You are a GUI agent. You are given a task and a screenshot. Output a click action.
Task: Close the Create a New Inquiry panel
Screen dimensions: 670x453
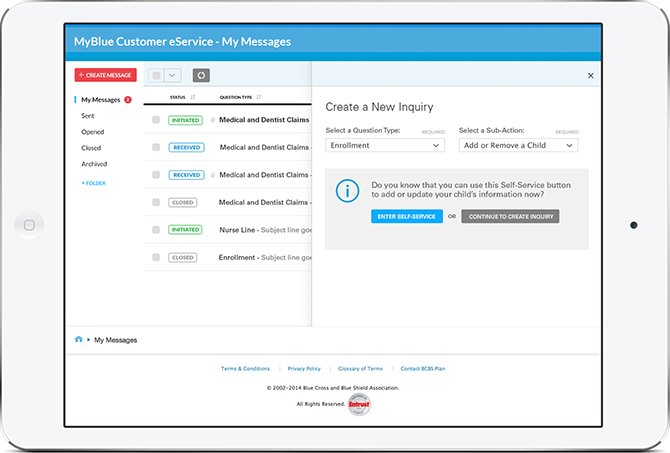tap(591, 76)
